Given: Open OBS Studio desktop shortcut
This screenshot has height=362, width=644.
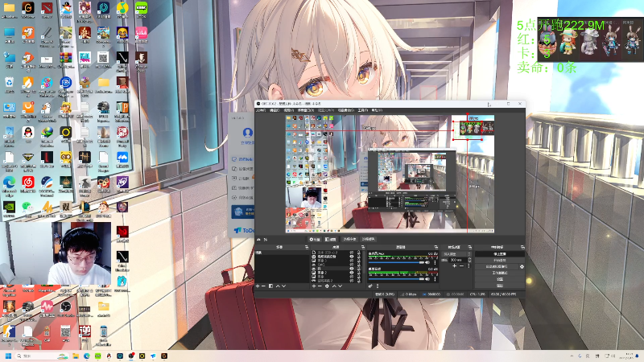Looking at the screenshot, I should click(66, 309).
